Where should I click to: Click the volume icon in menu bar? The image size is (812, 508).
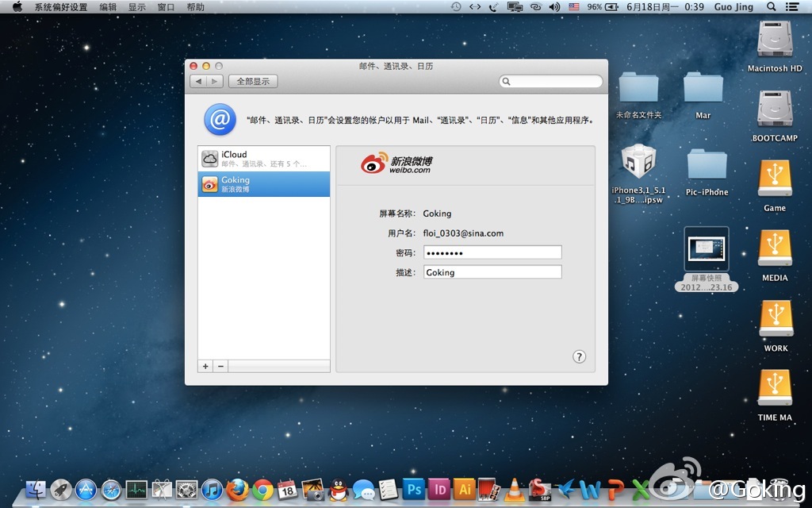point(554,6)
